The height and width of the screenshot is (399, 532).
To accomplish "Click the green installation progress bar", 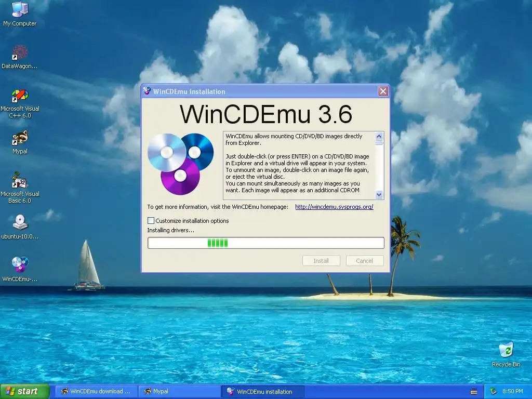I will (265, 243).
